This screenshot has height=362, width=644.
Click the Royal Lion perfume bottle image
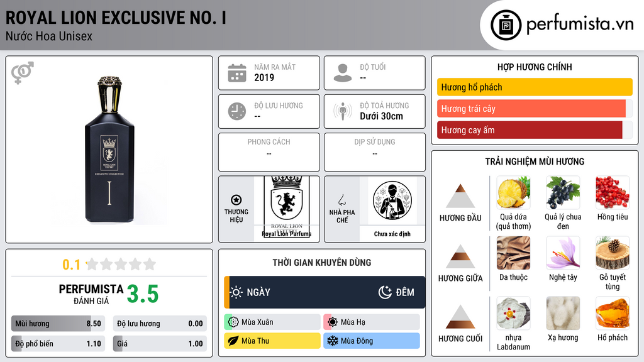109,150
